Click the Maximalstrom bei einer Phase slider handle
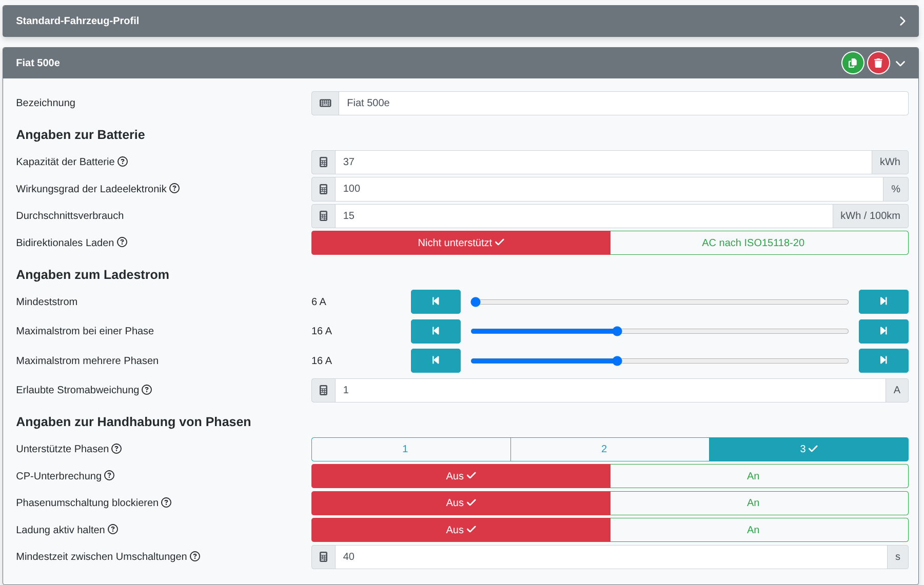Screen dimensions: 924x585 (x=617, y=331)
